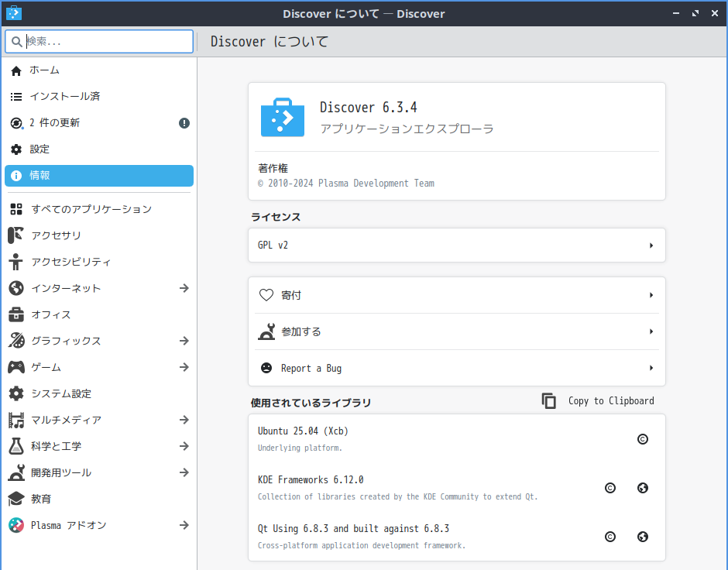Image resolution: width=728 pixels, height=570 pixels.
Task: Click the All Applications grid icon
Action: pos(16,209)
